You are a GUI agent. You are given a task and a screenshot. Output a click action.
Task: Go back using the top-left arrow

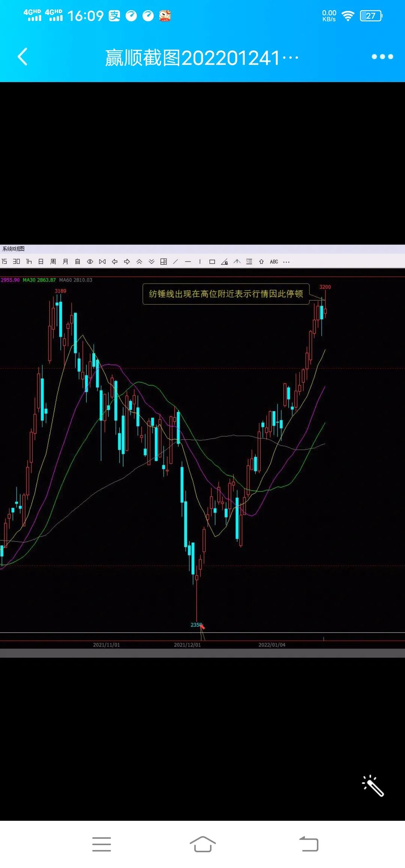22,57
